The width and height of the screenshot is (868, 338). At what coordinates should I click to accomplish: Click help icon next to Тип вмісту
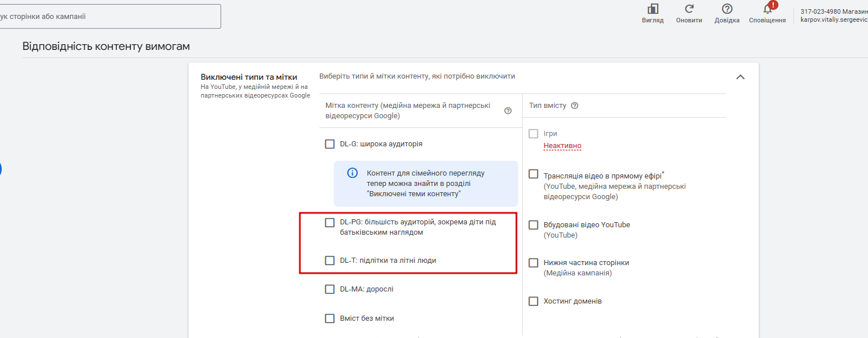tap(574, 106)
